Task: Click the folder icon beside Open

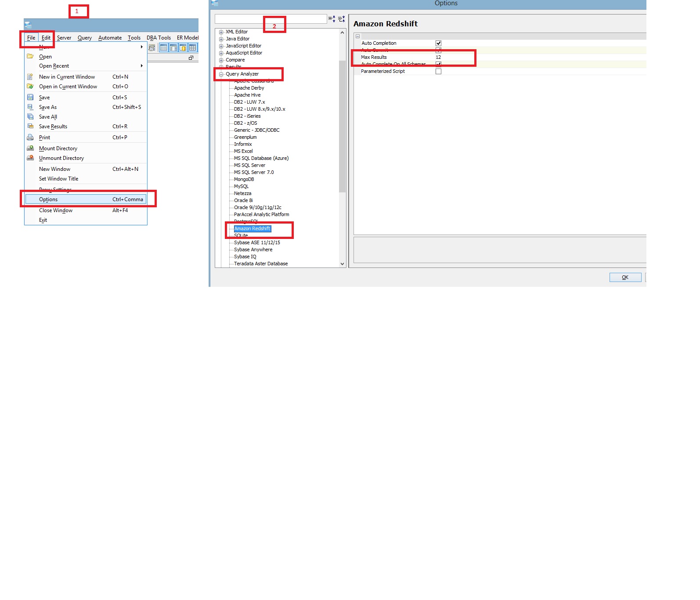Action: point(30,56)
